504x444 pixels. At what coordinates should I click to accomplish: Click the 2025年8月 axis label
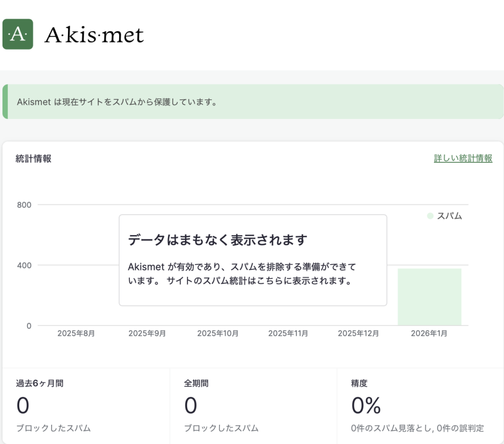click(x=76, y=333)
